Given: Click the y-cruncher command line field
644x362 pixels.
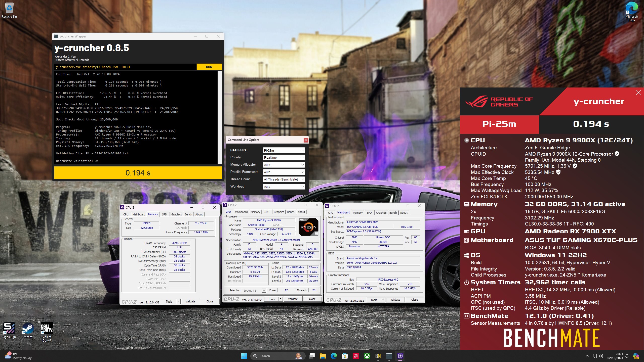Looking at the screenshot, I should (x=125, y=67).
